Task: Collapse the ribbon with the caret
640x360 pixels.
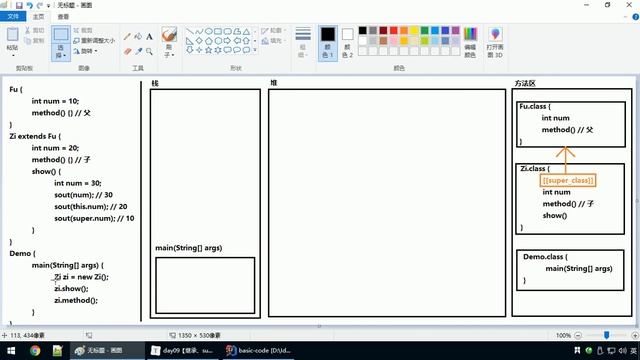Action: [x=626, y=17]
